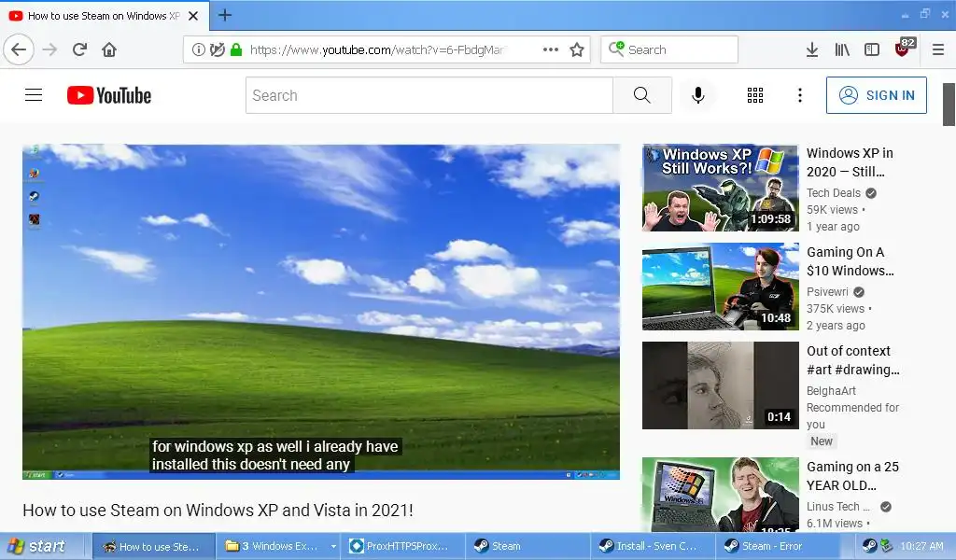Viewport: 956px width, 560px height.
Task: Click the New badge under BelghaArt video
Action: pyautogui.click(x=822, y=441)
